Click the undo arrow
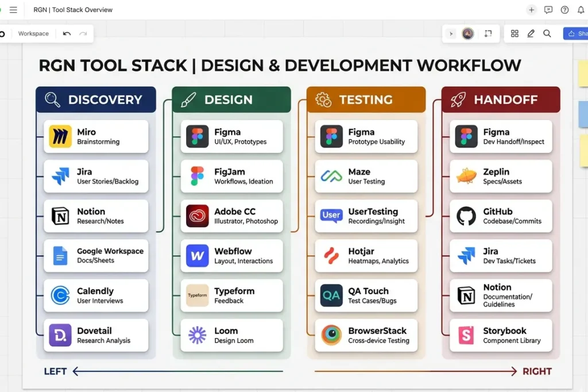The image size is (588, 392). click(68, 33)
